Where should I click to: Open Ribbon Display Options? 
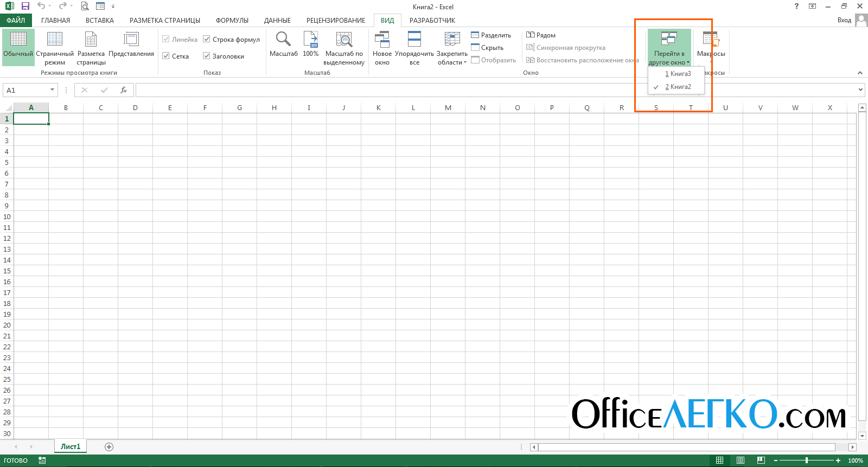pos(812,6)
